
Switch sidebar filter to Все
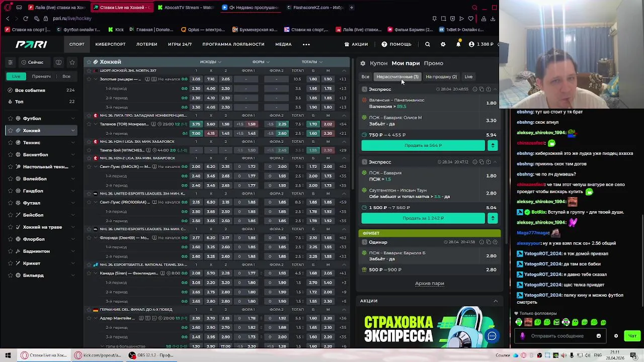66,76
